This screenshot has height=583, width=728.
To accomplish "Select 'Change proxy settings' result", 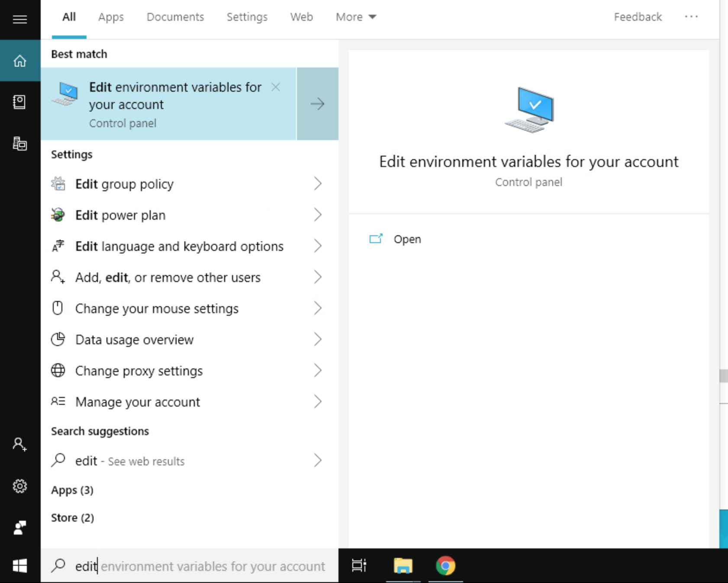I will coord(189,371).
